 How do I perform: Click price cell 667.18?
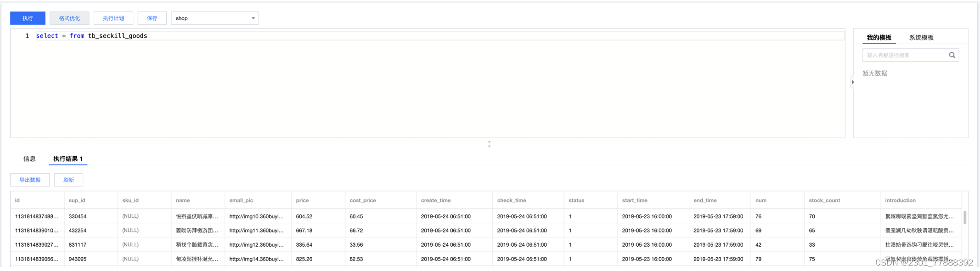[318, 231]
